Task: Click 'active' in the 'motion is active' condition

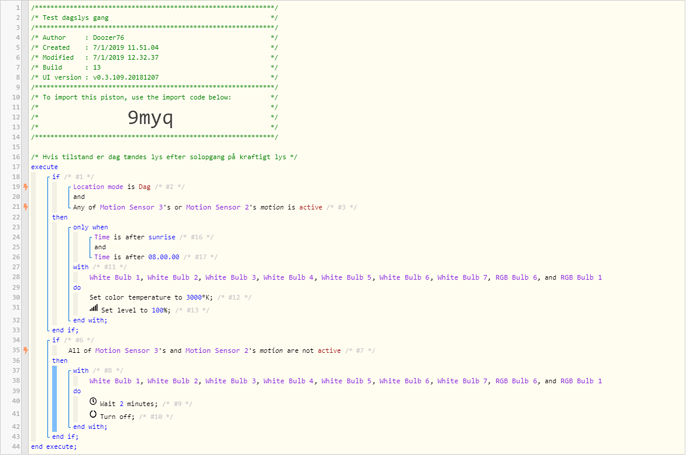Action: 311,207
